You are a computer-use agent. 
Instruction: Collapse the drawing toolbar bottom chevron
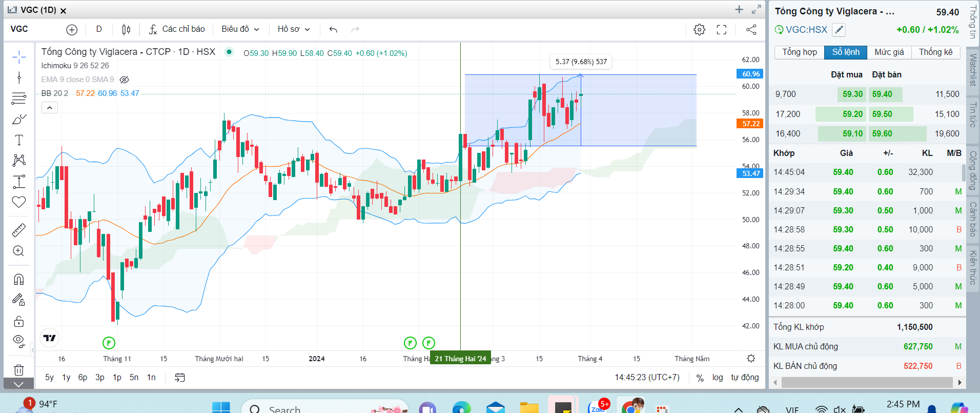pos(19,384)
